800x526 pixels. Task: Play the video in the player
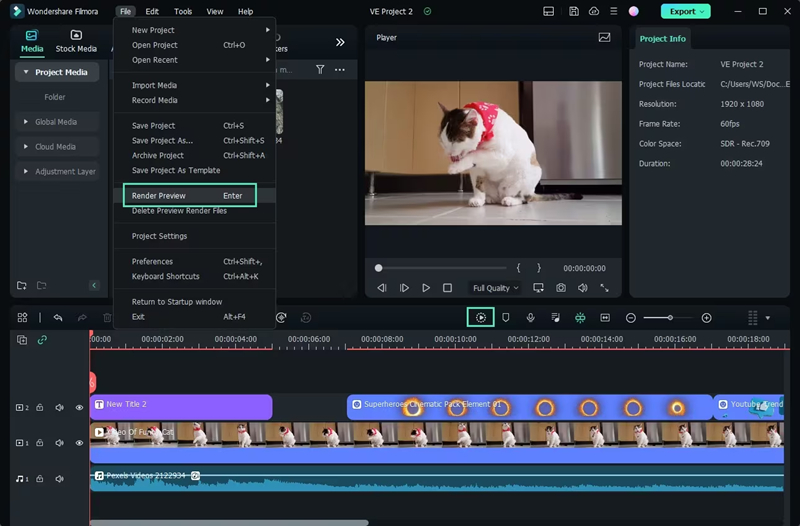[x=426, y=288]
